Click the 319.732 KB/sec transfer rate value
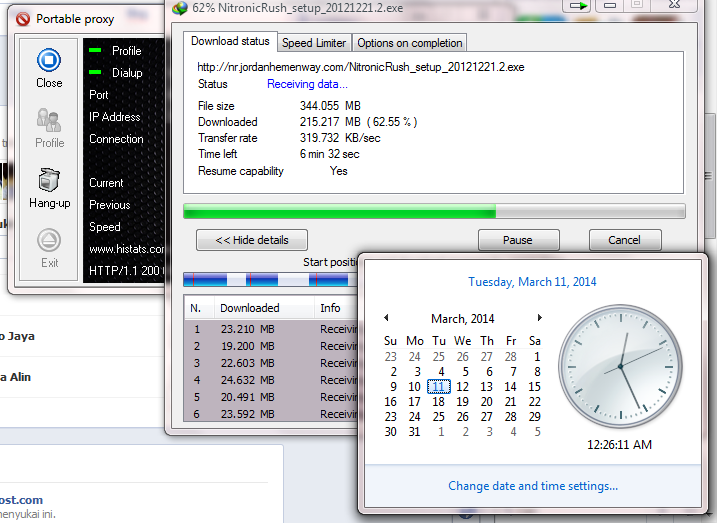Viewport: 717px width, 523px height. point(340,138)
